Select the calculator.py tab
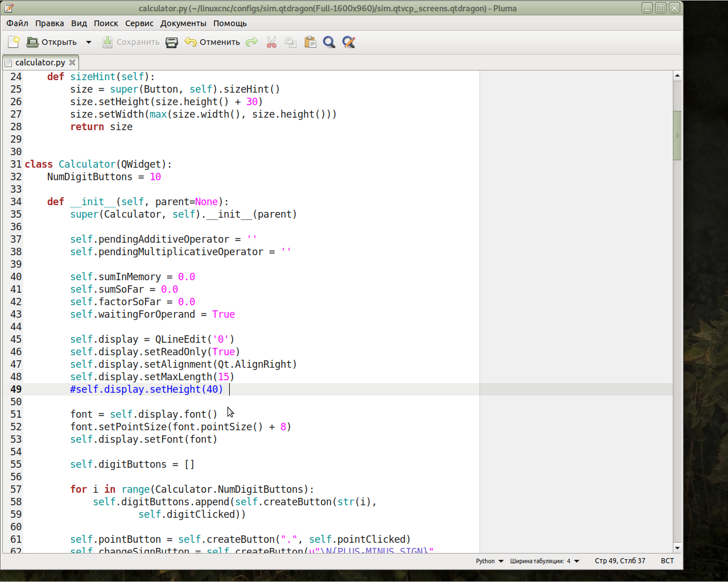Viewport: 728px width, 582px height. [x=40, y=63]
